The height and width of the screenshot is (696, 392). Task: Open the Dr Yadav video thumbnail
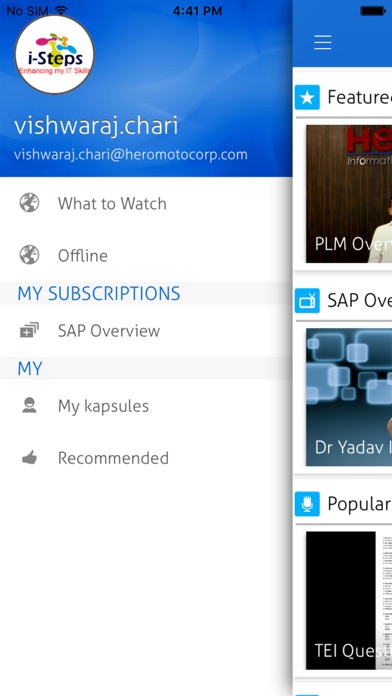pos(349,397)
